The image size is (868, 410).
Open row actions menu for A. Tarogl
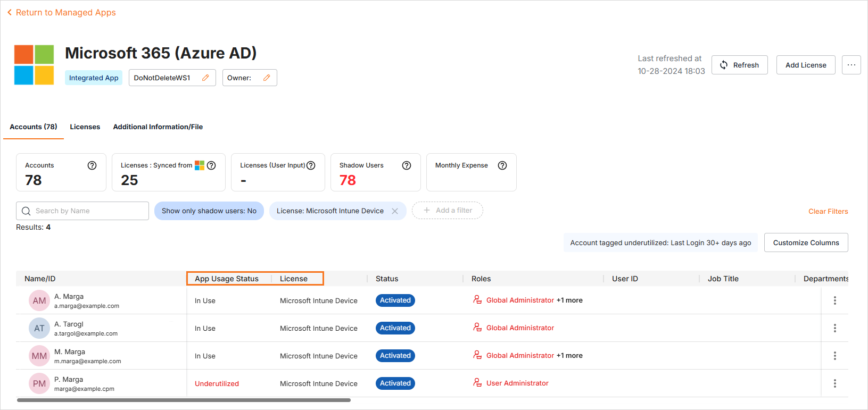[x=835, y=328]
